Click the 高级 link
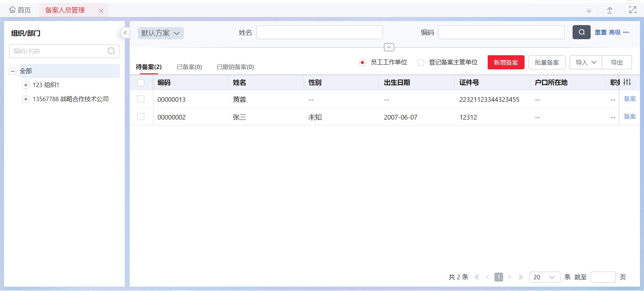The image size is (644, 291). click(615, 32)
